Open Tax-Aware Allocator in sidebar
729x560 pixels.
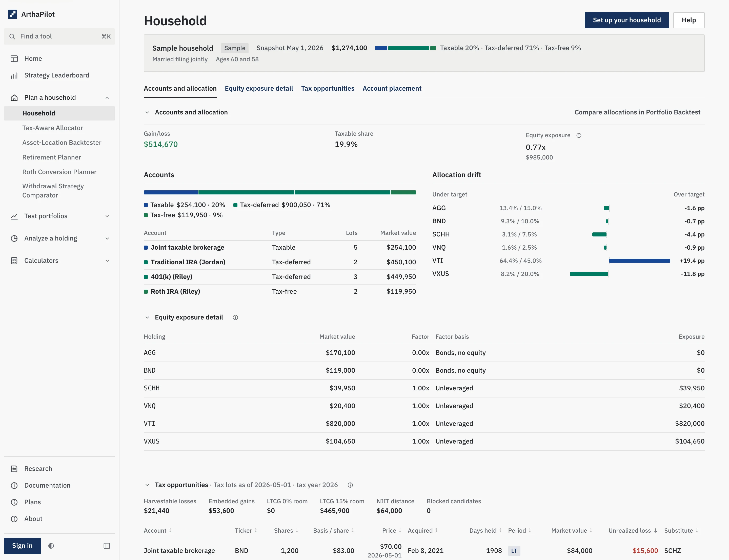coord(53,128)
